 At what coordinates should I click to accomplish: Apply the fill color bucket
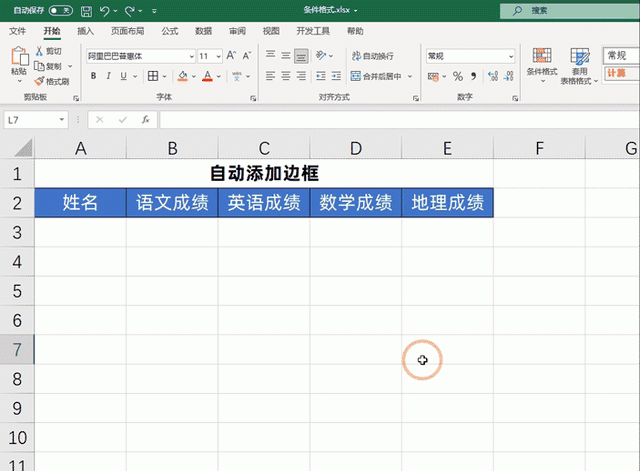point(182,76)
